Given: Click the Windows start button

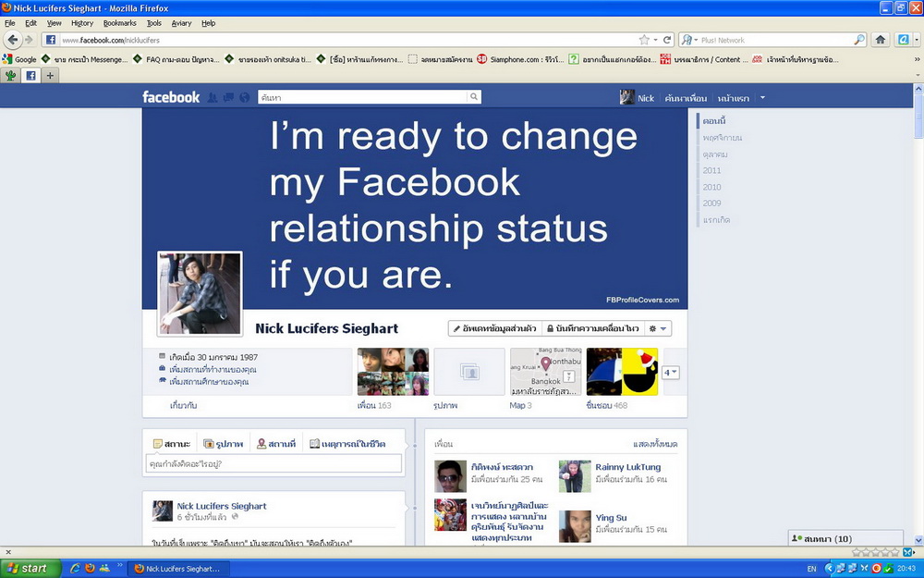Looking at the screenshot, I should (x=30, y=569).
